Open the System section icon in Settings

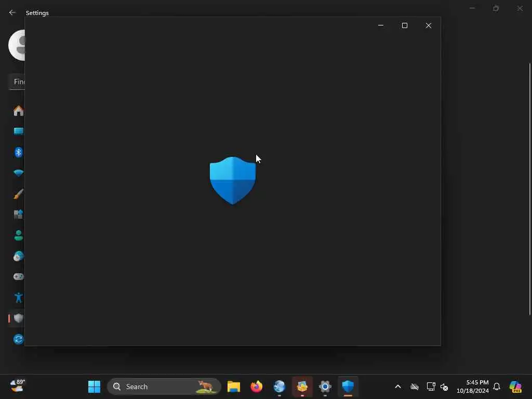19,131
